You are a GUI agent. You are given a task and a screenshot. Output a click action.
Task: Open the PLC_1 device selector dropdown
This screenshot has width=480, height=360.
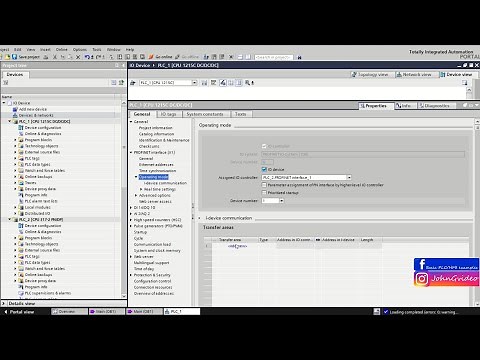[194, 83]
